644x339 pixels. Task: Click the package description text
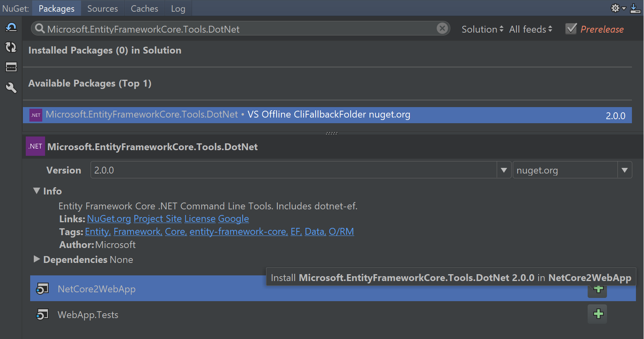point(208,206)
